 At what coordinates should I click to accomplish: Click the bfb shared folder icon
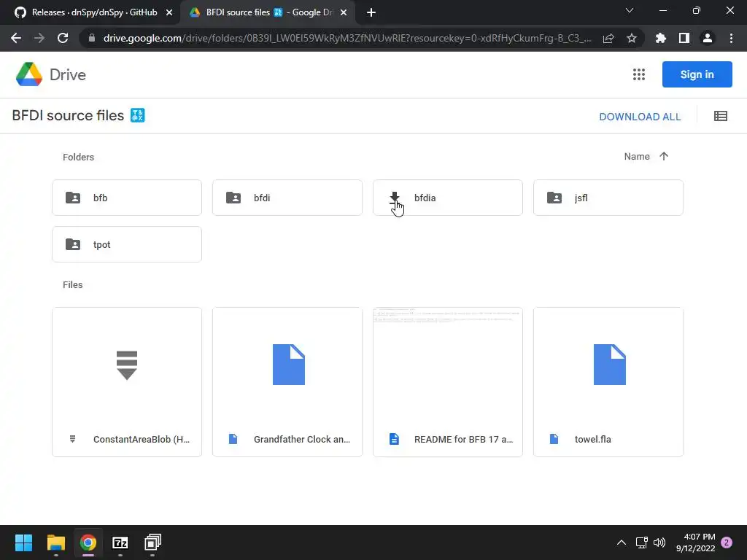pos(72,198)
